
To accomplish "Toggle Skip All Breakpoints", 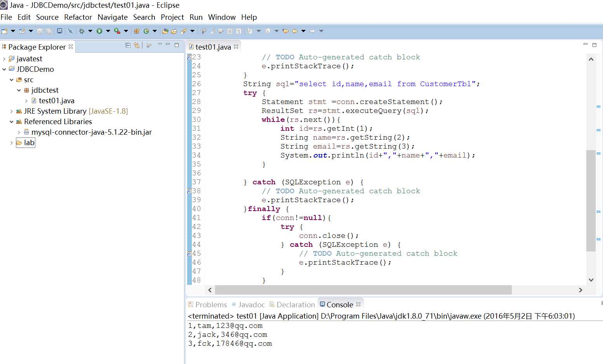I will point(70,31).
